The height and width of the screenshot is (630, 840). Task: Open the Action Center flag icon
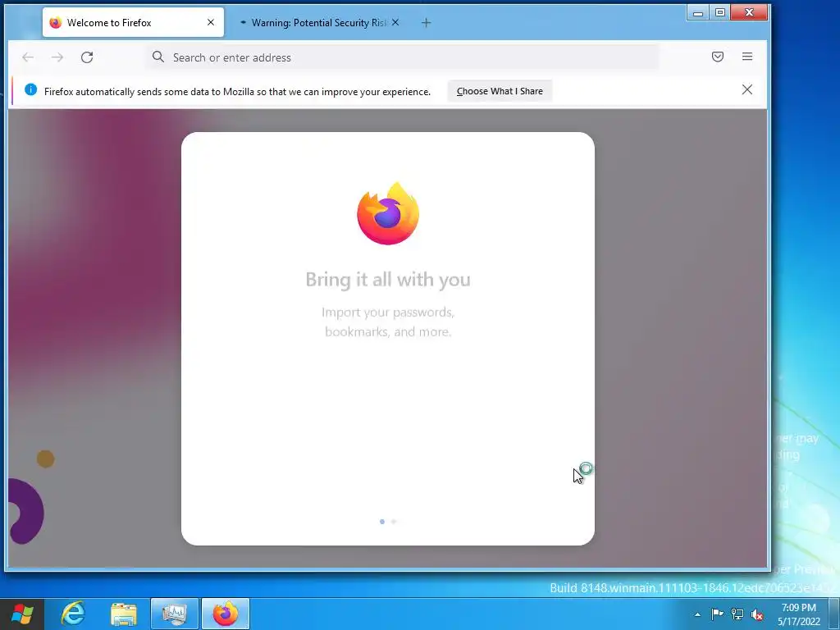(717, 614)
